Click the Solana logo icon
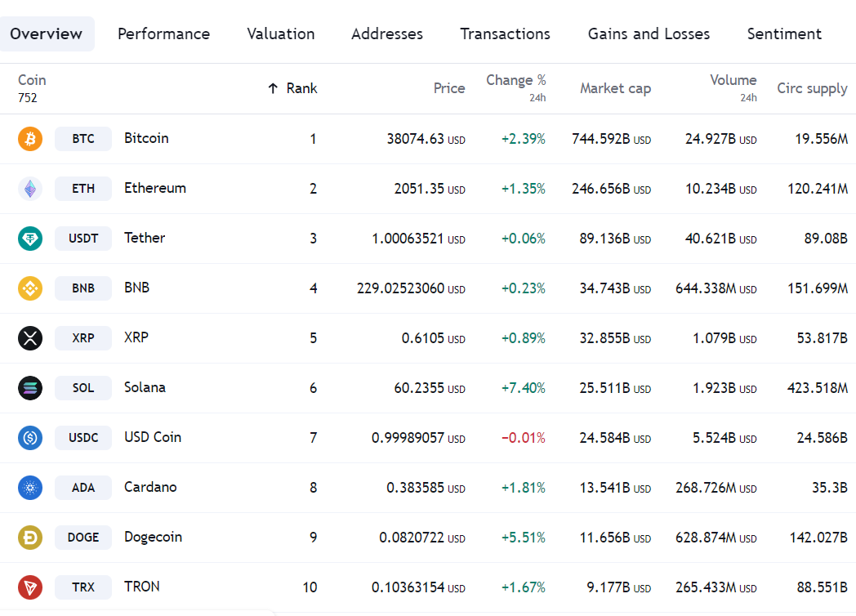Viewport: 856px width, 616px height. (30, 388)
